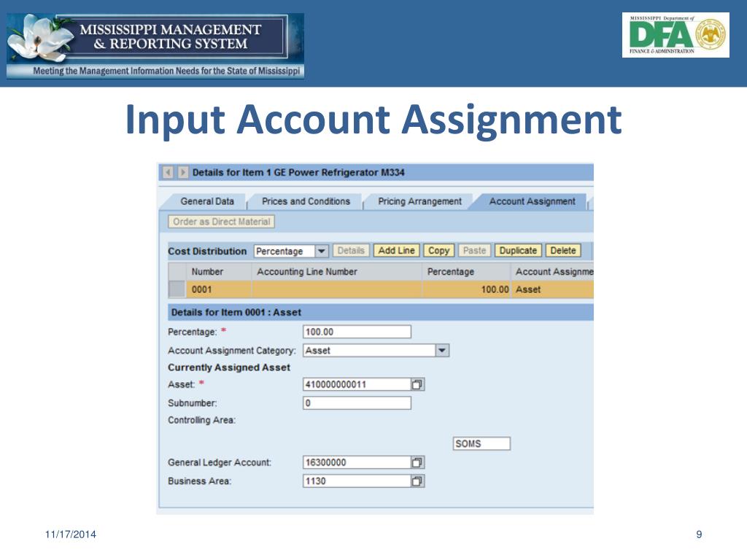Click the Details button
The height and width of the screenshot is (560, 747).
pyautogui.click(x=351, y=251)
